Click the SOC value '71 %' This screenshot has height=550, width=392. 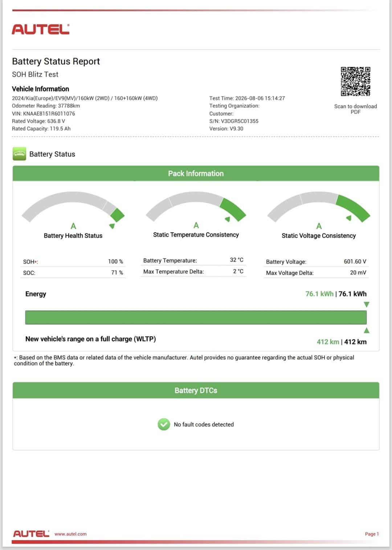pyautogui.click(x=117, y=272)
